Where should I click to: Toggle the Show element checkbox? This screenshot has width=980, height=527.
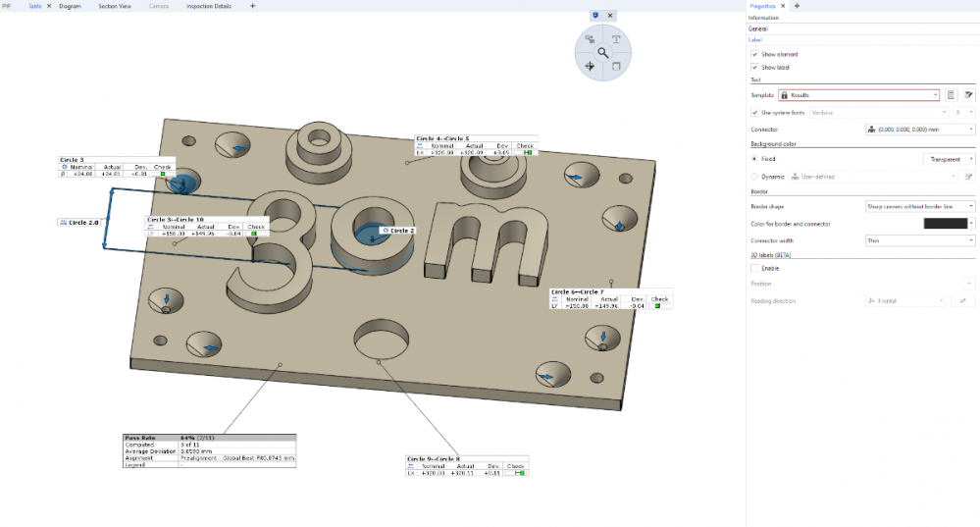pos(753,54)
